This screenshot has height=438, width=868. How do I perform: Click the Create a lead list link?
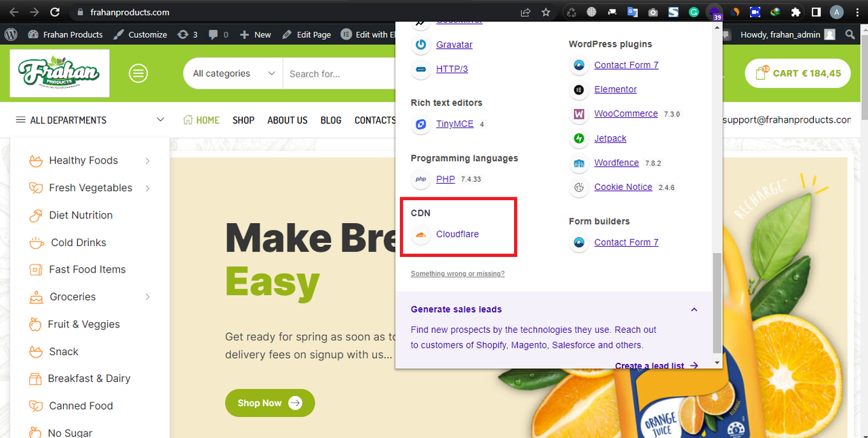(x=656, y=365)
